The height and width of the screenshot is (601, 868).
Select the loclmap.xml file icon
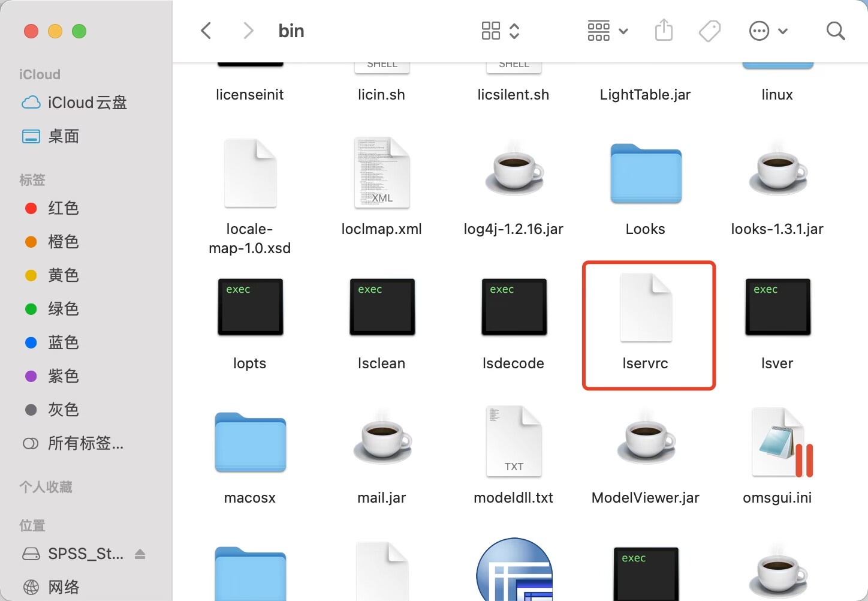pos(382,173)
